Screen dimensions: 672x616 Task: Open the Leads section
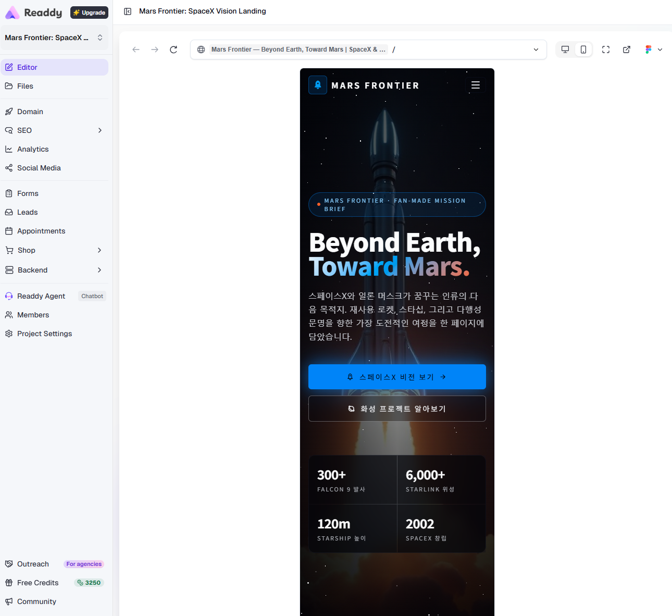54,212
